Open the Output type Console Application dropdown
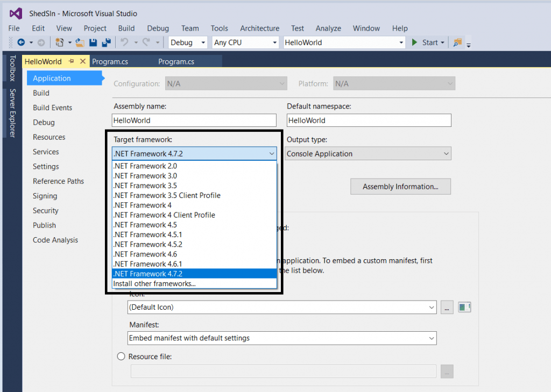The width and height of the screenshot is (551, 392). (368, 153)
